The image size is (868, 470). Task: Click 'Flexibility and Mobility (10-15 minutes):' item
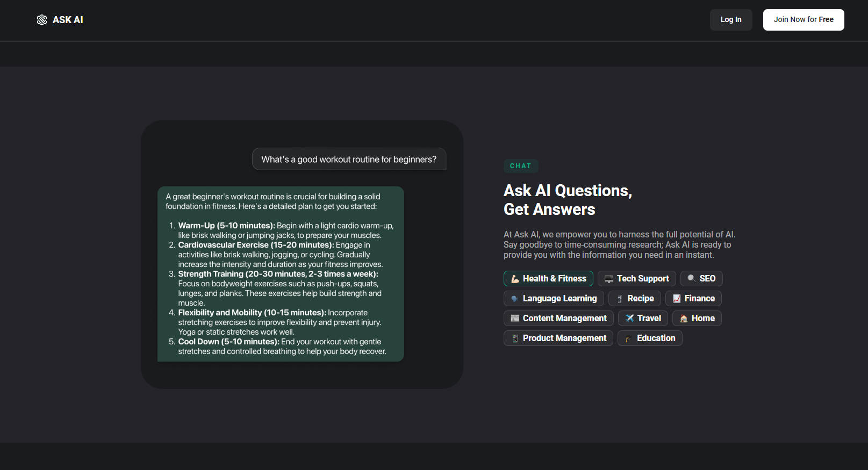coord(252,313)
